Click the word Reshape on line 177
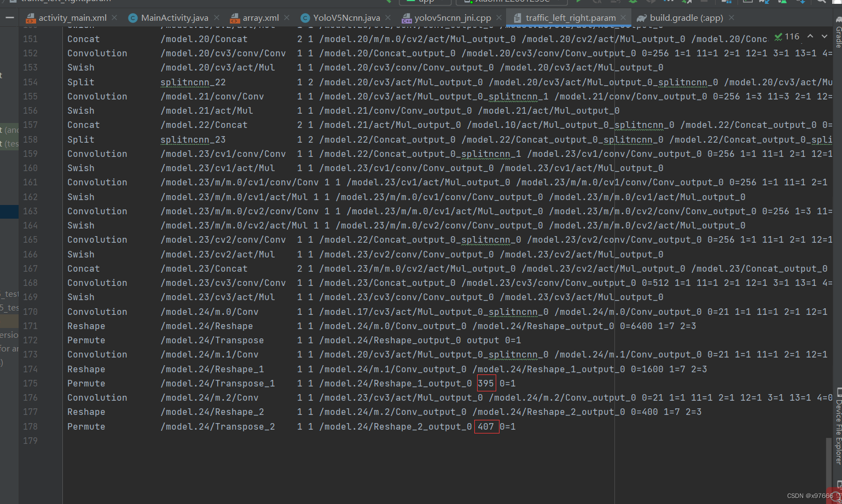Image resolution: width=842 pixels, height=504 pixels. click(86, 412)
